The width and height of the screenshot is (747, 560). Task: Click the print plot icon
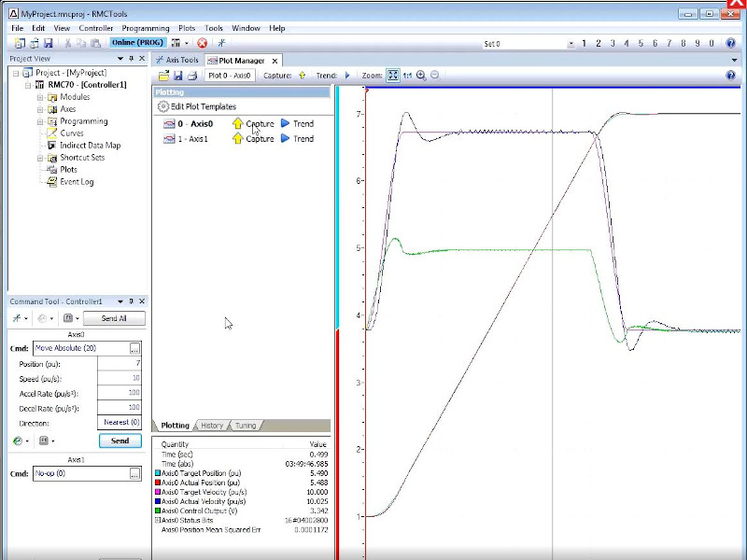tap(191, 75)
